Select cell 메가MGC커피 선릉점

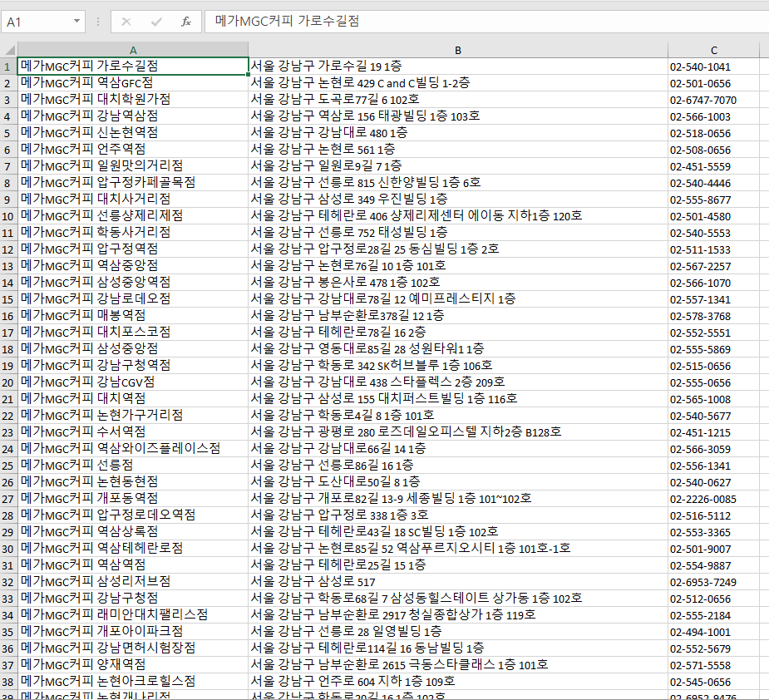[x=133, y=466]
